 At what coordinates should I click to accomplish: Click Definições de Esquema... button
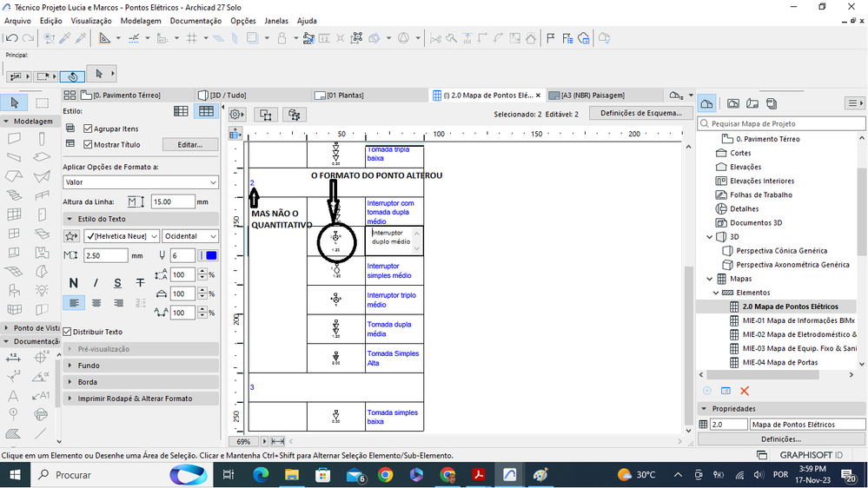[x=641, y=113]
